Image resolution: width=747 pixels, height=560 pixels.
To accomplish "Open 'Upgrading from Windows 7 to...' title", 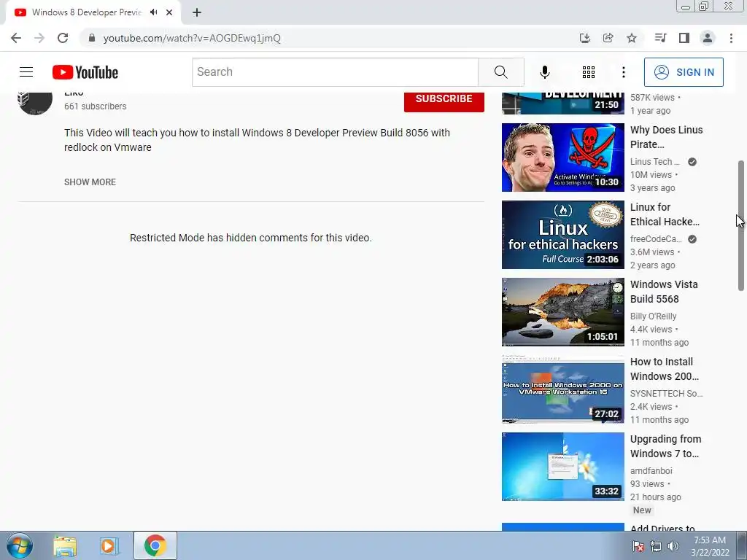I will (x=665, y=446).
